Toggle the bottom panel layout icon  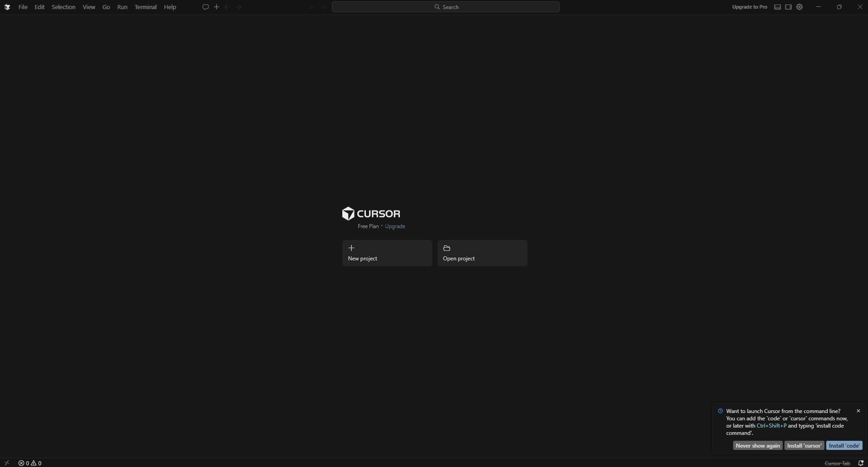(778, 7)
